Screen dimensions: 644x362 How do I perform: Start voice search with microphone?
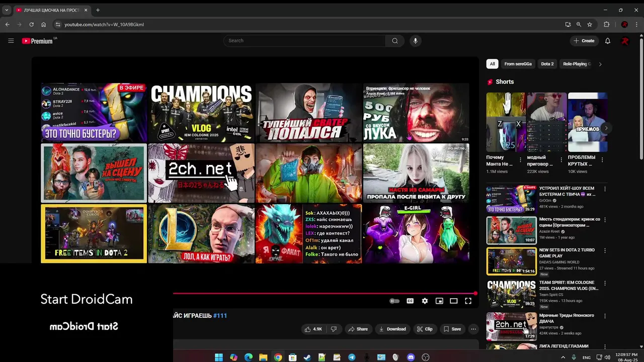[x=415, y=41]
